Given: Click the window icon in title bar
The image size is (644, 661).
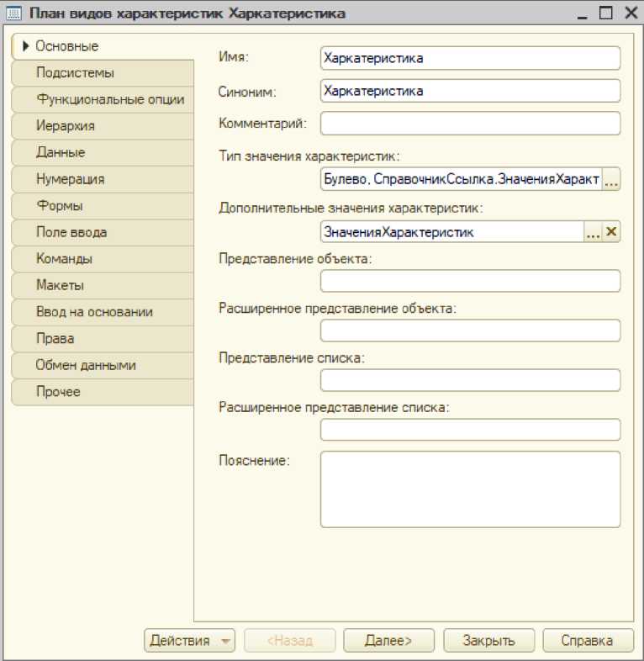Looking at the screenshot, I should coord(14,13).
